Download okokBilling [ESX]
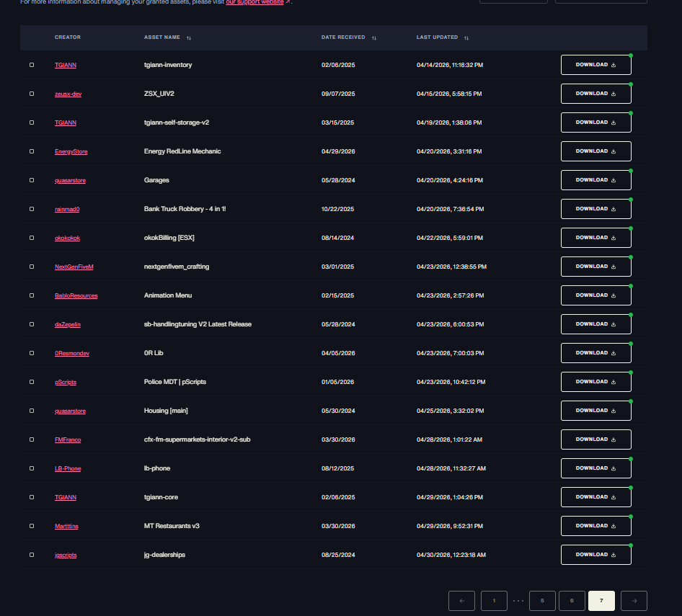Image resolution: width=682 pixels, height=616 pixels. click(x=596, y=238)
